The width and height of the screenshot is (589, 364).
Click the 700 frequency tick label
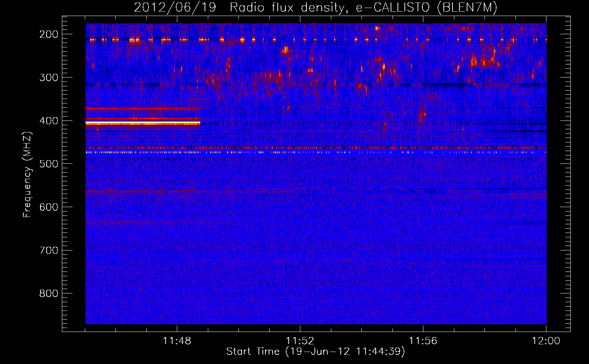(49, 250)
